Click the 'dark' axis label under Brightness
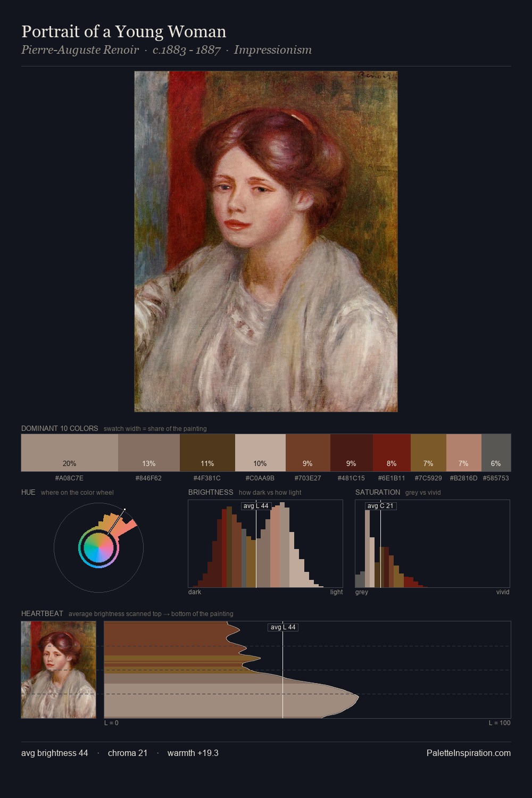The height and width of the screenshot is (798, 532). click(x=195, y=592)
